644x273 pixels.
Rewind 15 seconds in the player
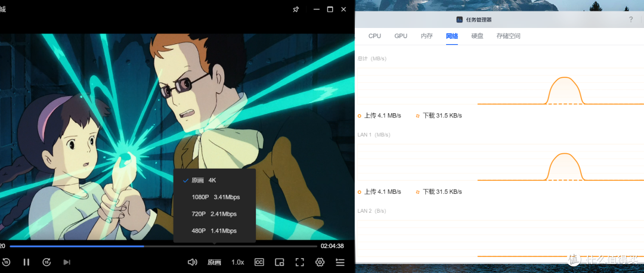[6, 262]
